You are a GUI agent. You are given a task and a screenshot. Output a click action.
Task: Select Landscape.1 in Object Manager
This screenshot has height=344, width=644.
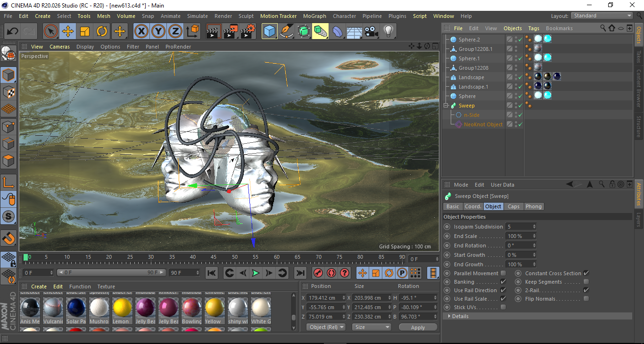click(x=473, y=87)
